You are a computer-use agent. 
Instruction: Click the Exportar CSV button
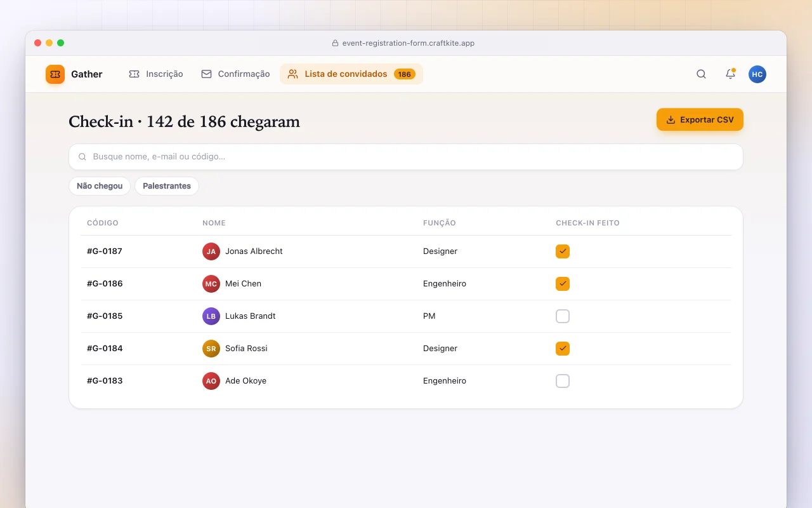point(700,120)
